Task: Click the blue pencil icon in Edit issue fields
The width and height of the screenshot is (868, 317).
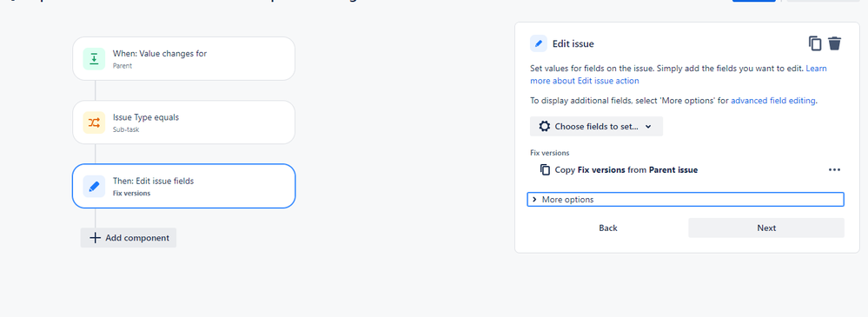Action: 94,186
